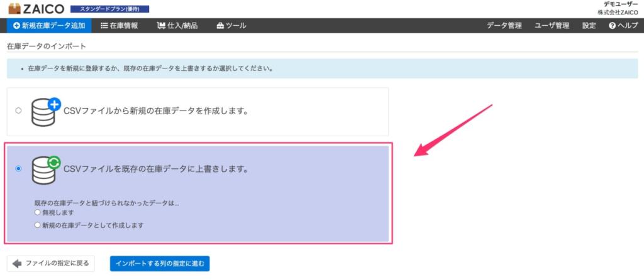Screen dimensions: 644x280
Task: Select radio for overwriting existing inventory data
Action: tap(18, 169)
